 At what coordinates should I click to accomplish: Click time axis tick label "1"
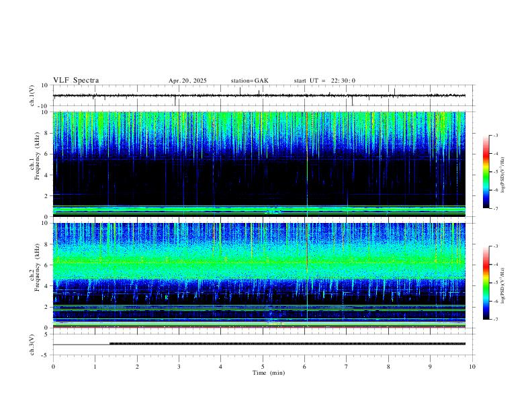tap(95, 367)
